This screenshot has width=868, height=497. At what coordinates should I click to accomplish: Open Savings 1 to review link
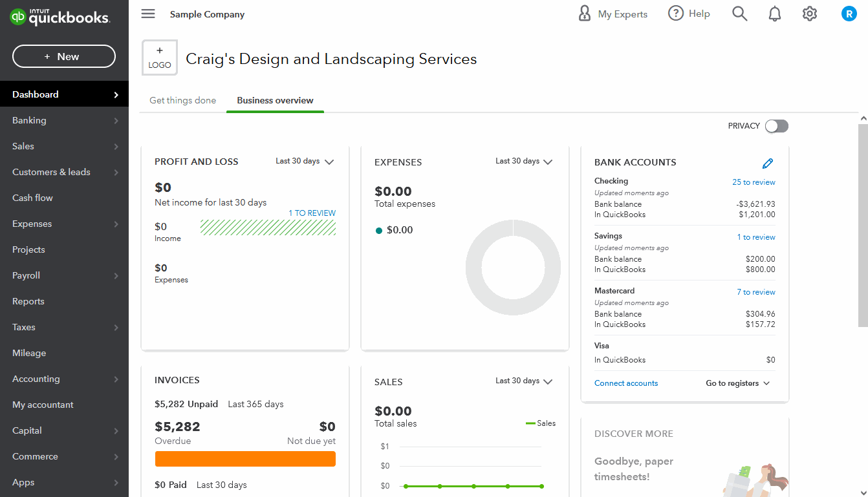(x=756, y=237)
